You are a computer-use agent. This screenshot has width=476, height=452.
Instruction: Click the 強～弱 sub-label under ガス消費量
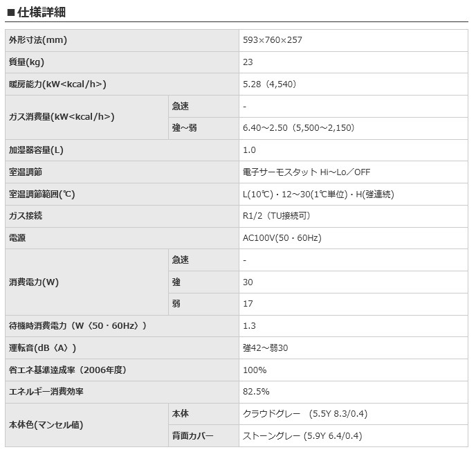click(x=184, y=128)
